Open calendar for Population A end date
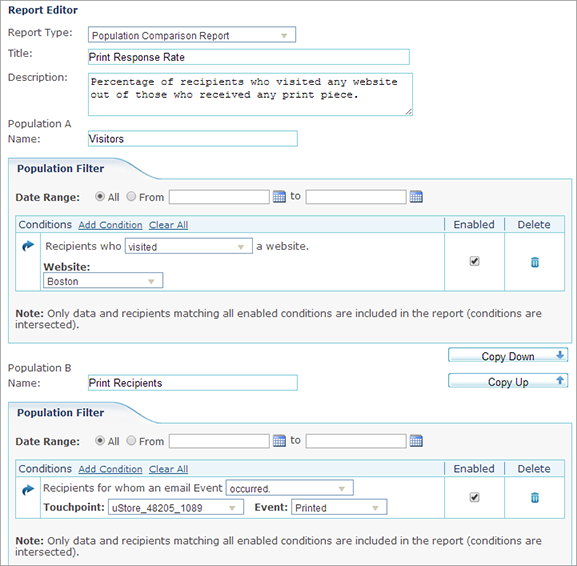The height and width of the screenshot is (566, 577). (x=416, y=197)
